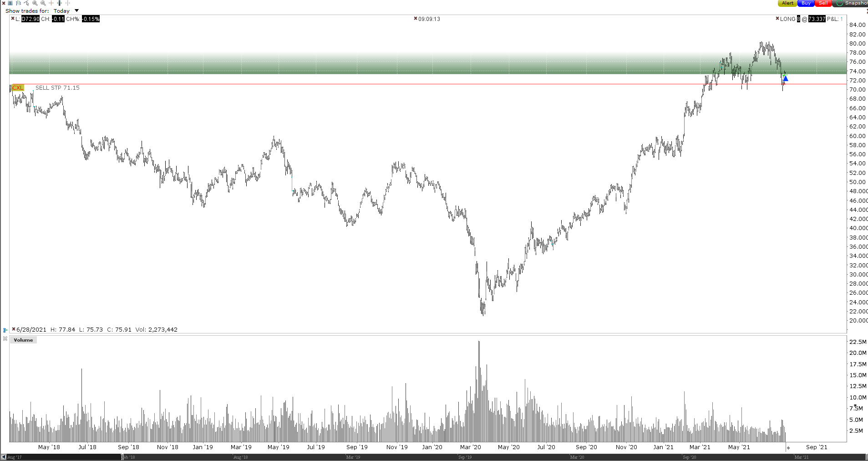Activate the crosshair tool

click(x=51, y=3)
